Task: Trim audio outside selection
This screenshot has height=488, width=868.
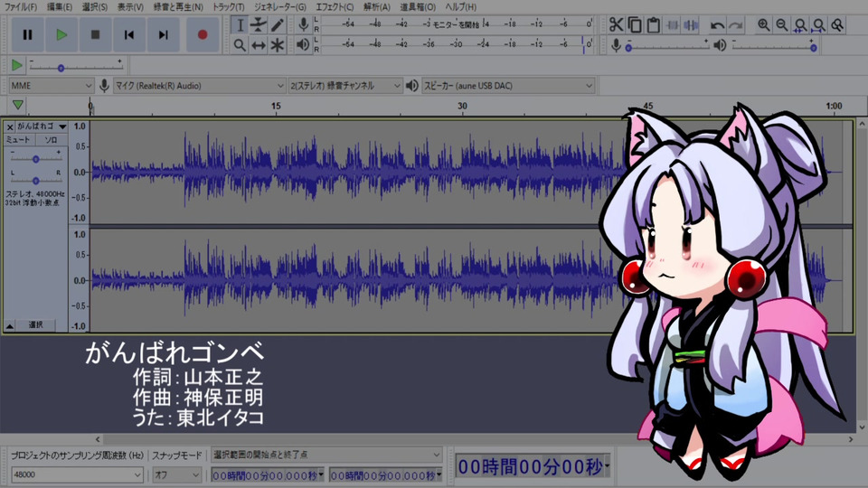Action: pos(672,25)
